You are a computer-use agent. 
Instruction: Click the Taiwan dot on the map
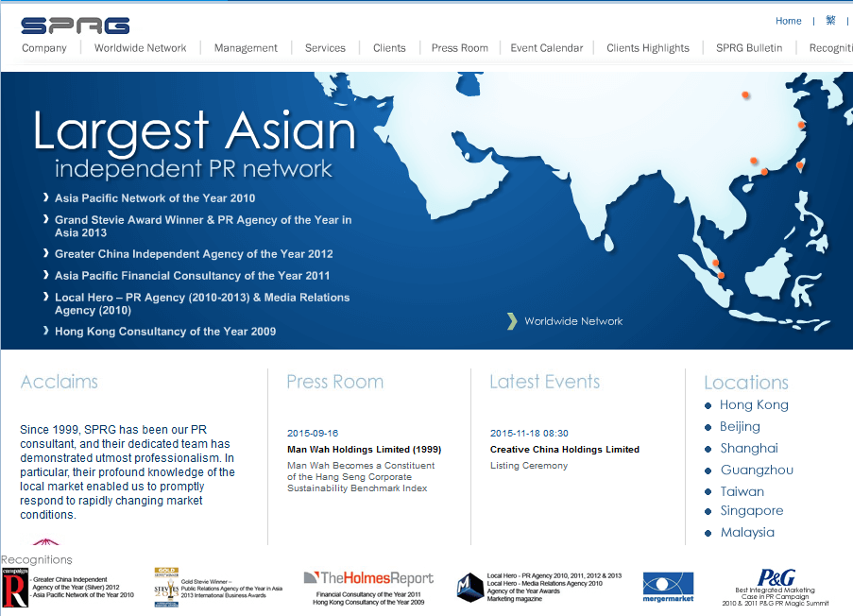(x=800, y=165)
